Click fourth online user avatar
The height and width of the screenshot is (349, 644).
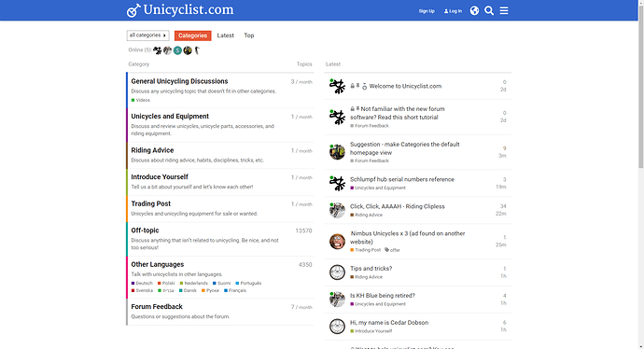click(188, 50)
